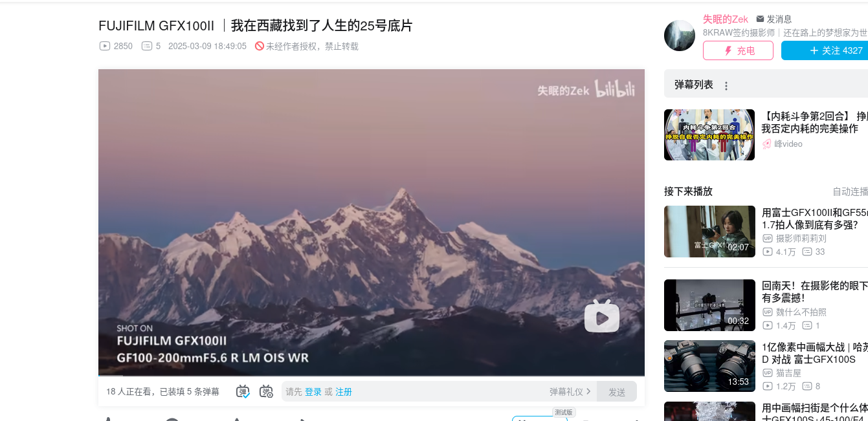Click the 登录 link in danmaku box
This screenshot has height=421, width=868.
click(x=313, y=392)
